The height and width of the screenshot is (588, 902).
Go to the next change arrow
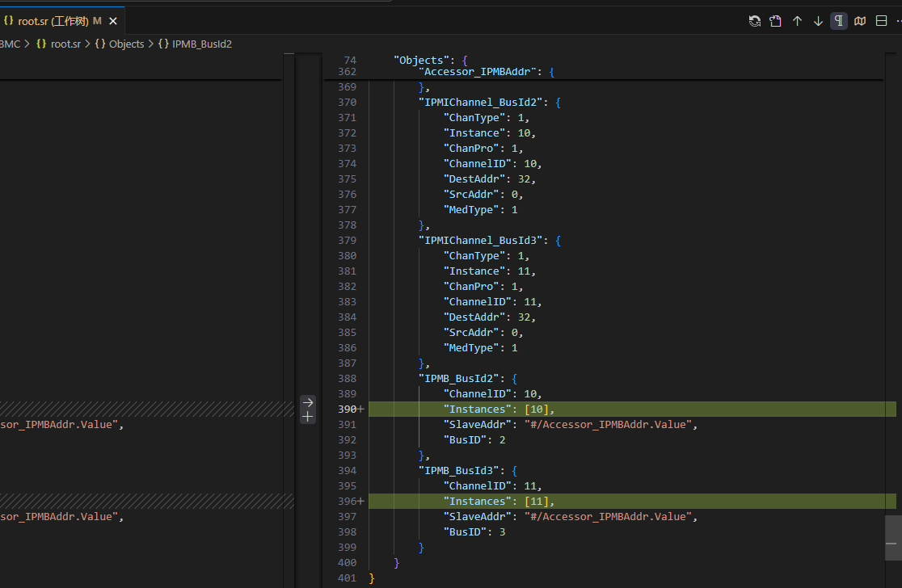pos(818,21)
